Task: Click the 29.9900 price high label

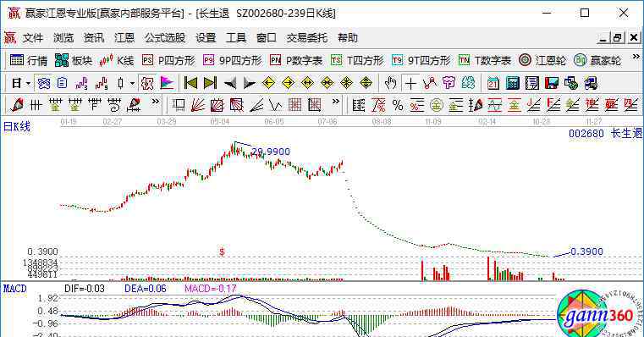Action: [x=271, y=152]
